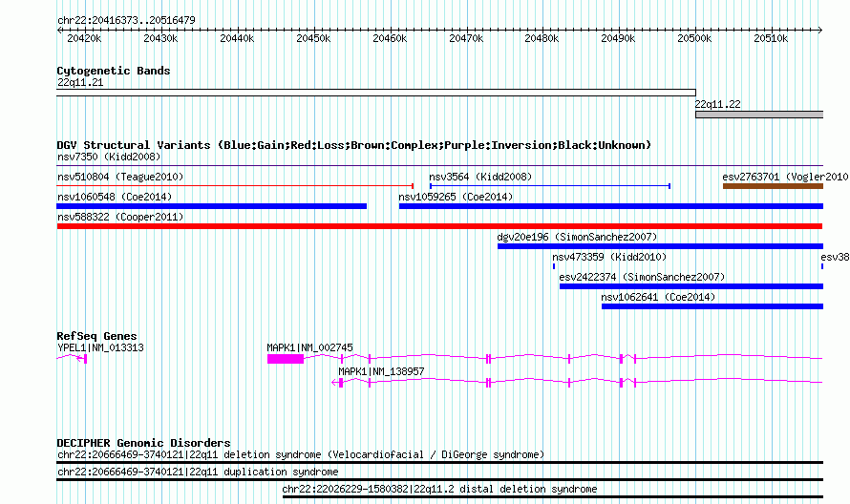The image size is (850, 504).
Task: Select the red nsv588322 (Cooper2011) loss bar
Action: [x=439, y=226]
